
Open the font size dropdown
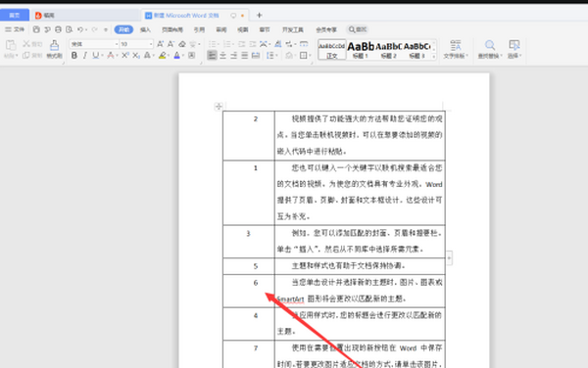(151, 44)
